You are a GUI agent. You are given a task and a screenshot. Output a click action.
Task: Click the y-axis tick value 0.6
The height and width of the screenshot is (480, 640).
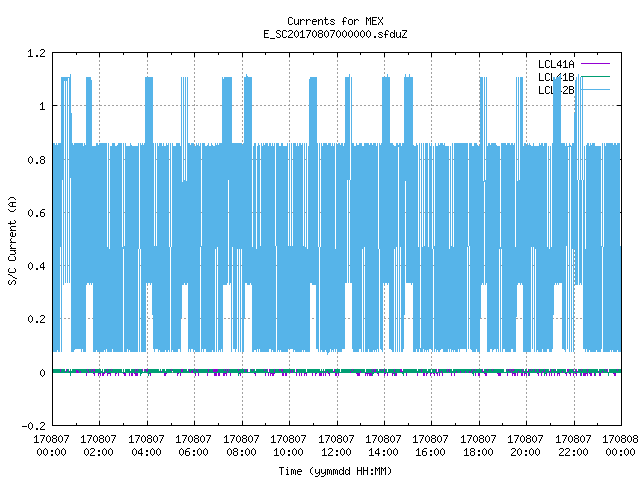tap(36, 213)
